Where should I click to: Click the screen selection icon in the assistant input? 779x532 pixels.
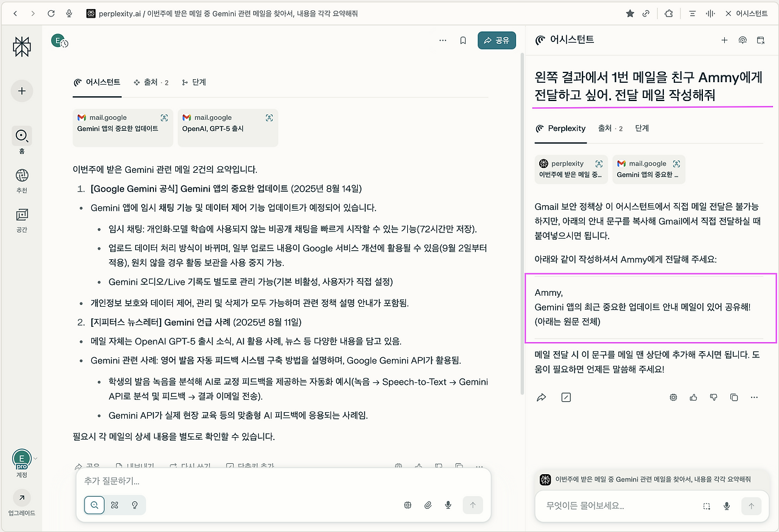tap(707, 506)
